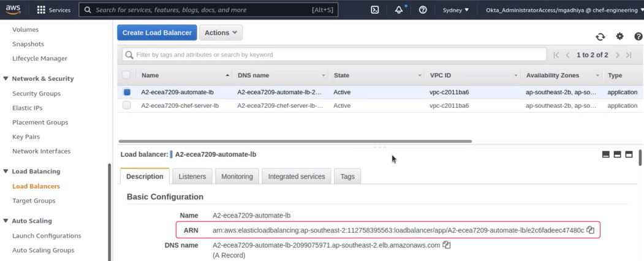The height and width of the screenshot is (261, 644).
Task: Open table settings gear icon
Action: 619,37
